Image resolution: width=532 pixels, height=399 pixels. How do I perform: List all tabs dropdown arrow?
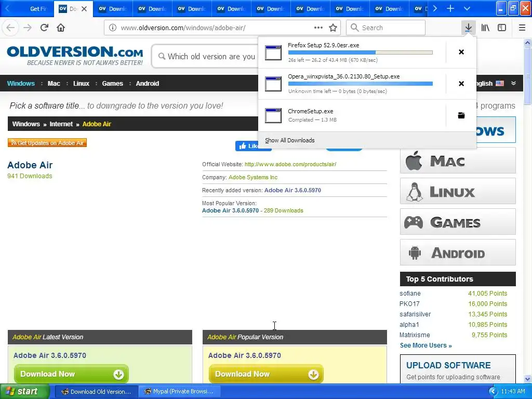(x=467, y=8)
